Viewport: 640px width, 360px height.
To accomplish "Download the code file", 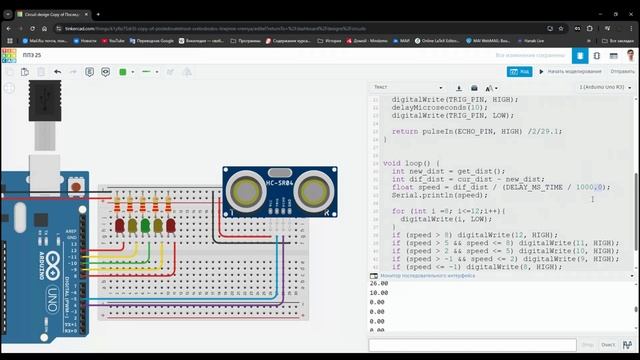I will click(x=459, y=88).
